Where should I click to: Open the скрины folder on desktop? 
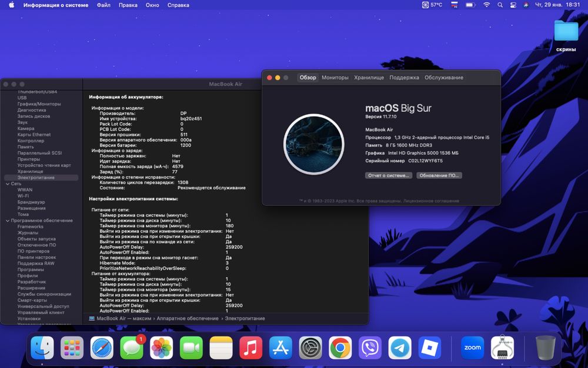coord(566,36)
